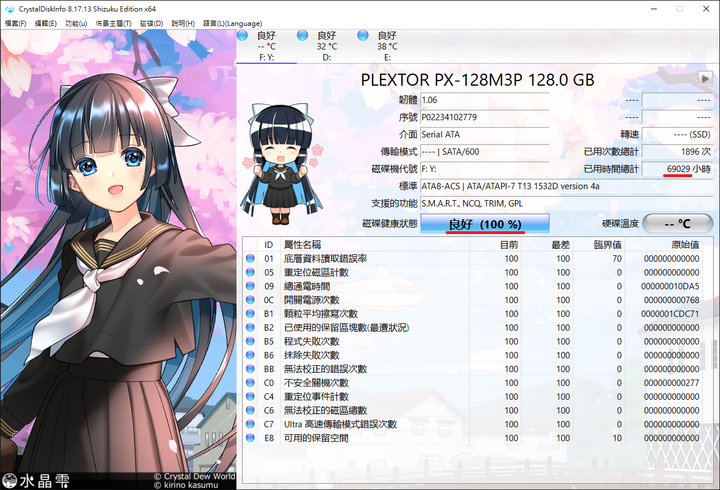Click status orb of D: disk

(302, 35)
